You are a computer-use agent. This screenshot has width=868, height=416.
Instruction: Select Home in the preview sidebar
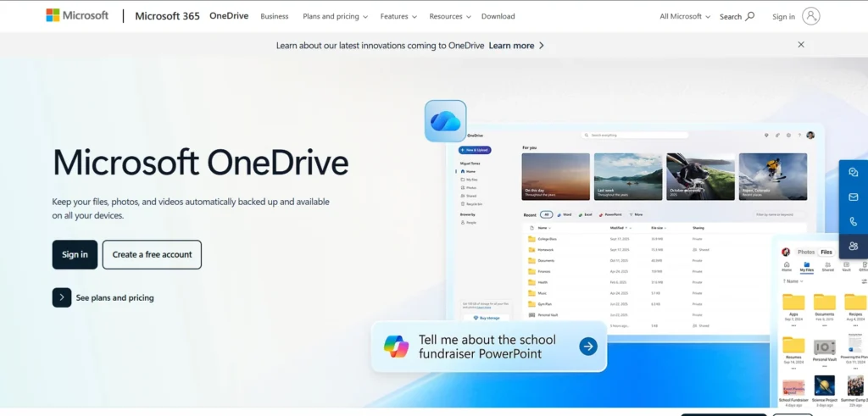(468, 171)
